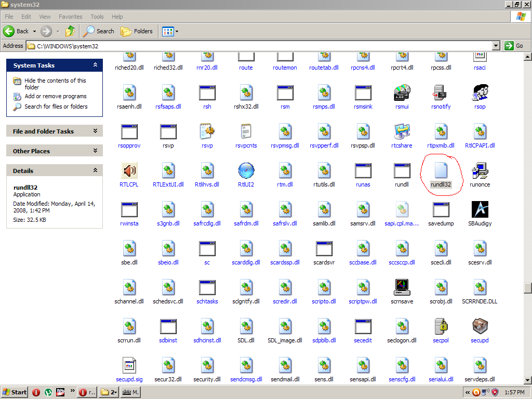
Task: Select the secpol security policy icon
Action: point(441,326)
